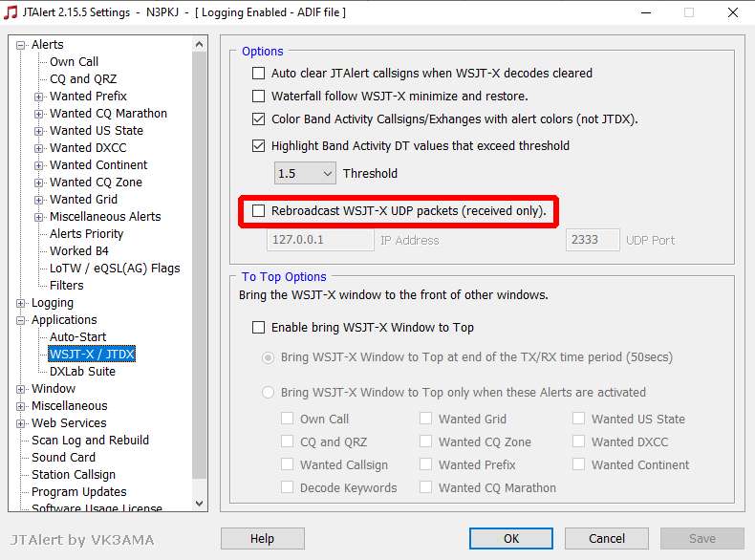Open Alerts Priority settings page
755x560 pixels.
coord(86,234)
